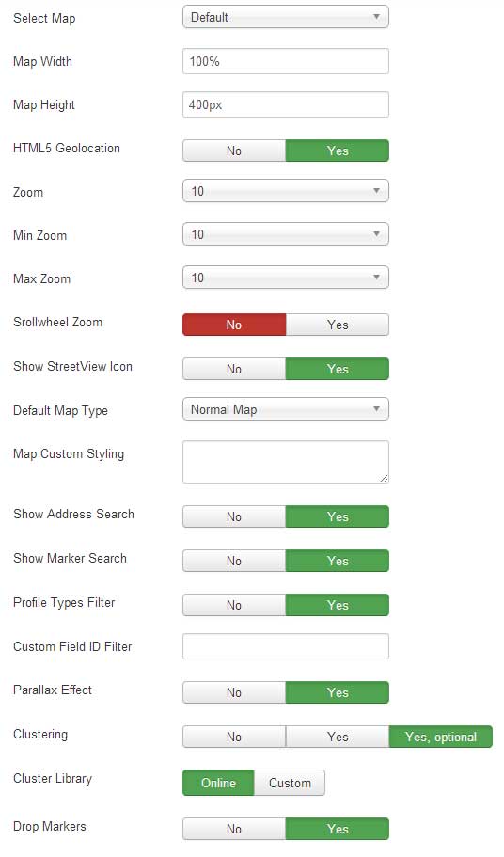Viewport: 504px width, 857px height.
Task: Open the Min Zoom dropdown
Action: point(286,234)
